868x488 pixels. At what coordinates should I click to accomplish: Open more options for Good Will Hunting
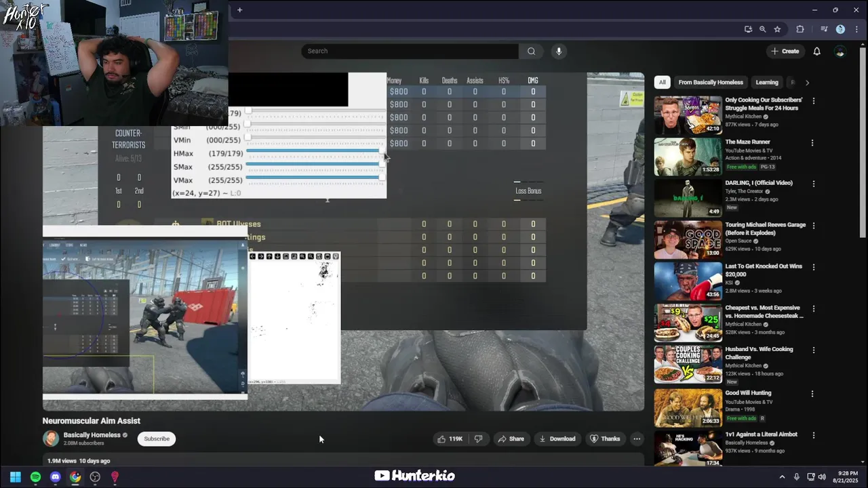coord(813,394)
